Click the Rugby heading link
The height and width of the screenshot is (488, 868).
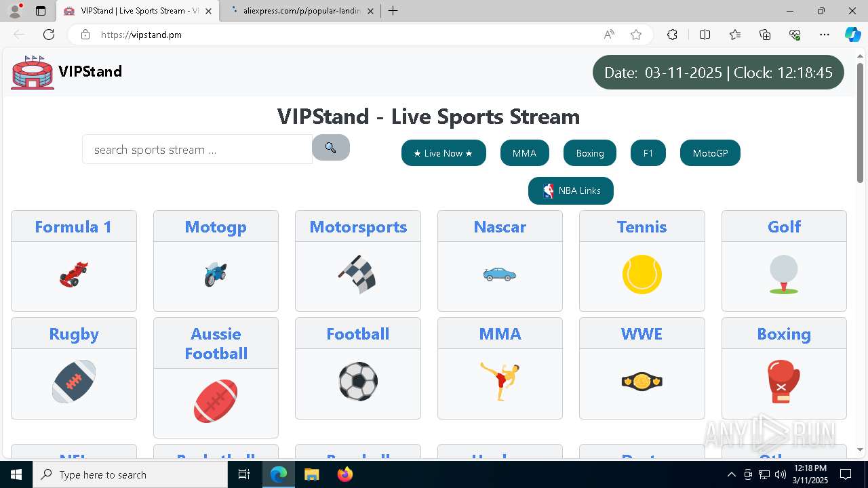click(74, 333)
